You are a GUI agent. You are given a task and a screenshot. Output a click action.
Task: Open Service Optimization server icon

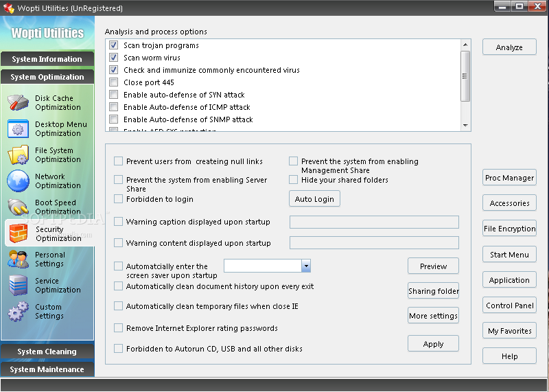[x=19, y=285]
